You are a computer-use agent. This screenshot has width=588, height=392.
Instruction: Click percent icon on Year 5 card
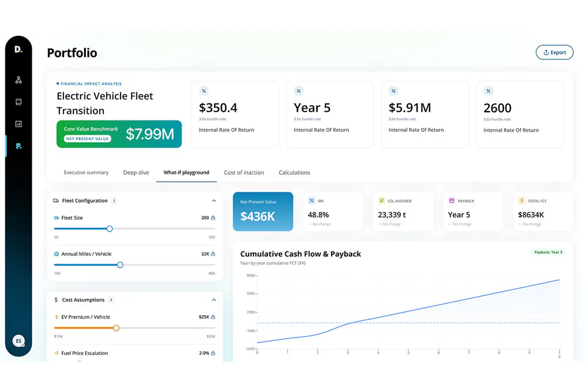point(299,91)
